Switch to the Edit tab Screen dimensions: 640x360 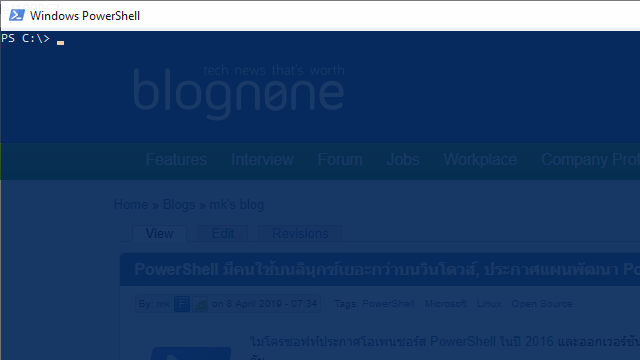pos(223,233)
